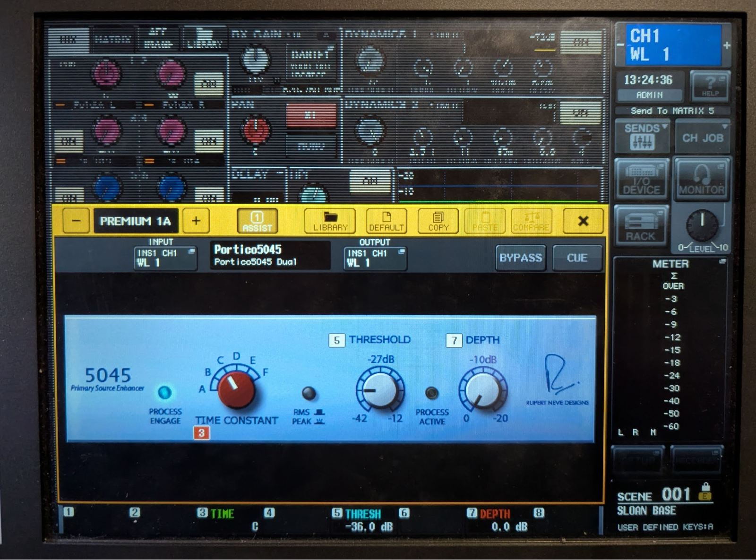Image resolution: width=756 pixels, height=560 pixels.
Task: Select knob 3 TIME assignment
Action: [x=216, y=513]
